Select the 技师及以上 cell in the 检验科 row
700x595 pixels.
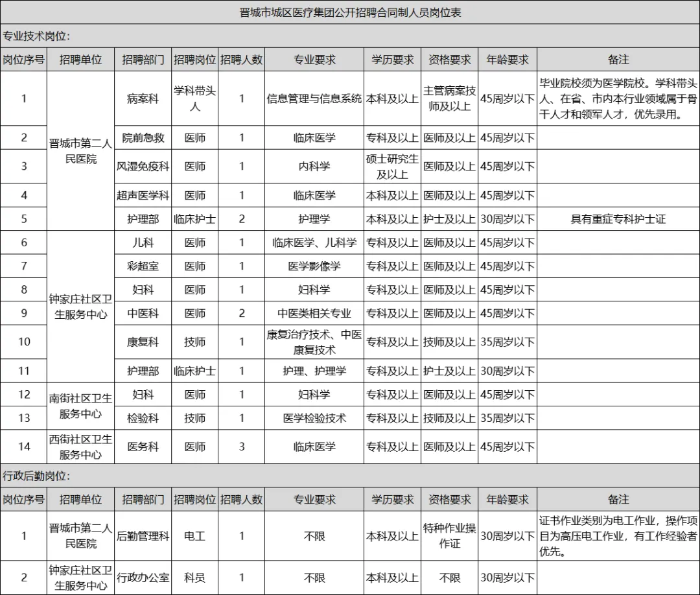pos(450,418)
